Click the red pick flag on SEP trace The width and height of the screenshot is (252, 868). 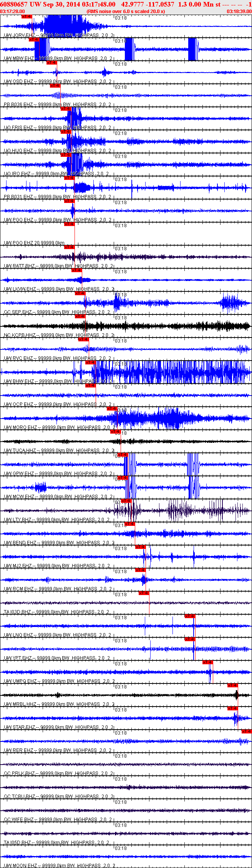(80, 293)
